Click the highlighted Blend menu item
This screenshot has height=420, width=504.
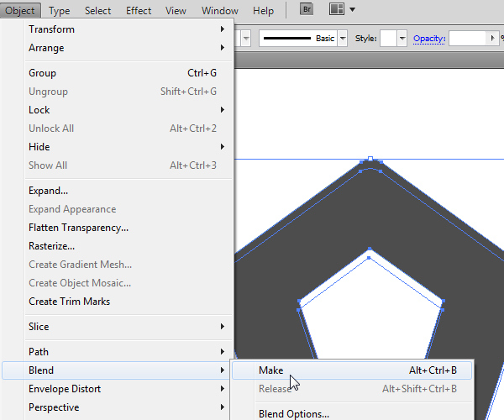pos(116,370)
